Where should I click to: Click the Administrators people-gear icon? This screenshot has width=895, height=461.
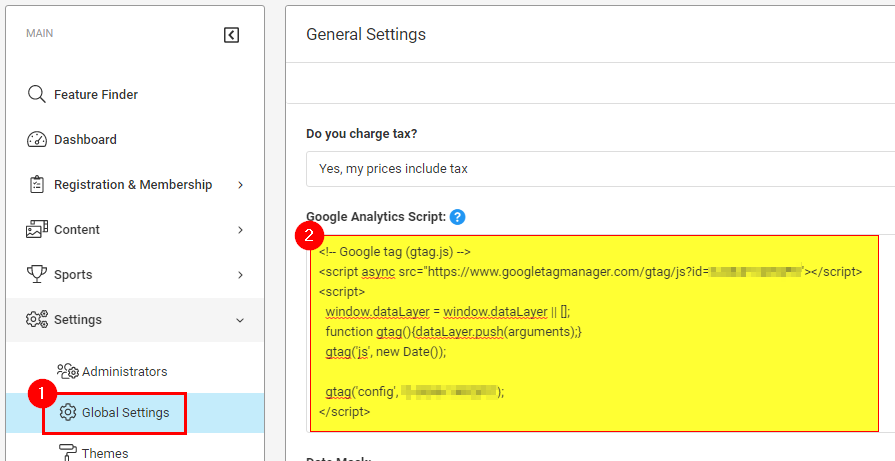coord(67,371)
